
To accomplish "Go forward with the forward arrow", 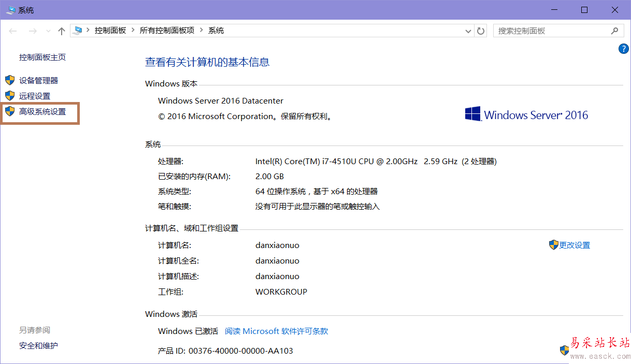I will click(33, 31).
